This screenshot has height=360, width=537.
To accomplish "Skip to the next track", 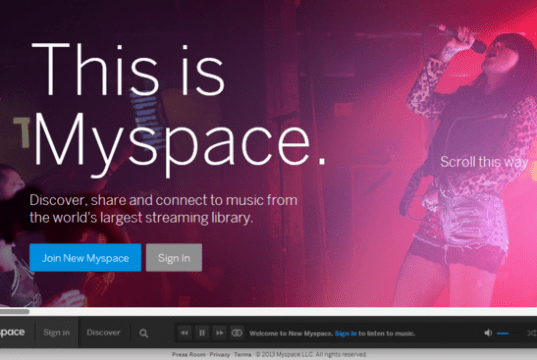I will tap(220, 333).
